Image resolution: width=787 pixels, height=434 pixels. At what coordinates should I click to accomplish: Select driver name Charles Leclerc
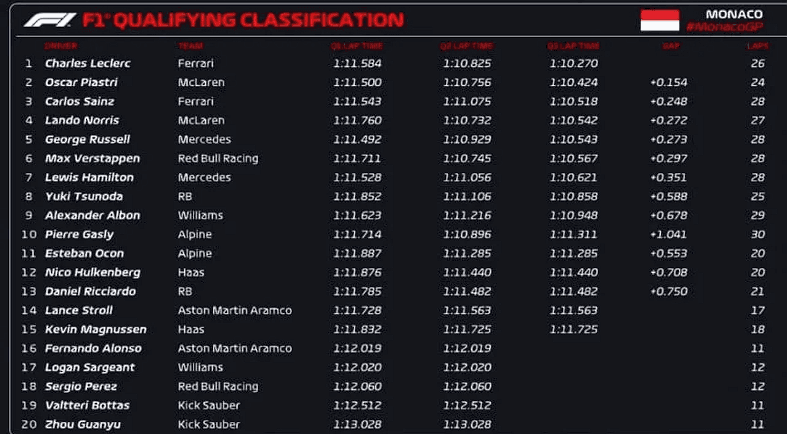click(88, 64)
